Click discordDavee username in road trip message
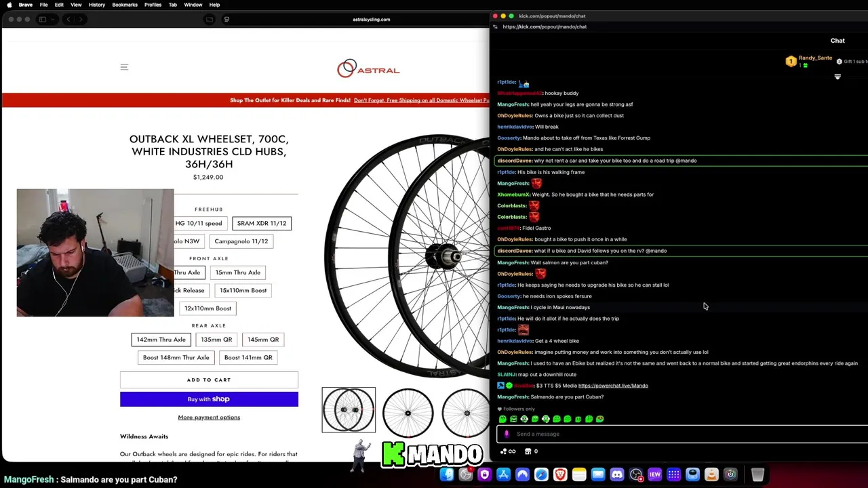 [x=515, y=161]
